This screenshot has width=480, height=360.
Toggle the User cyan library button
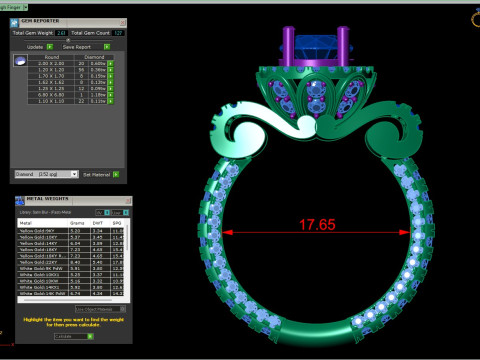coord(126,212)
